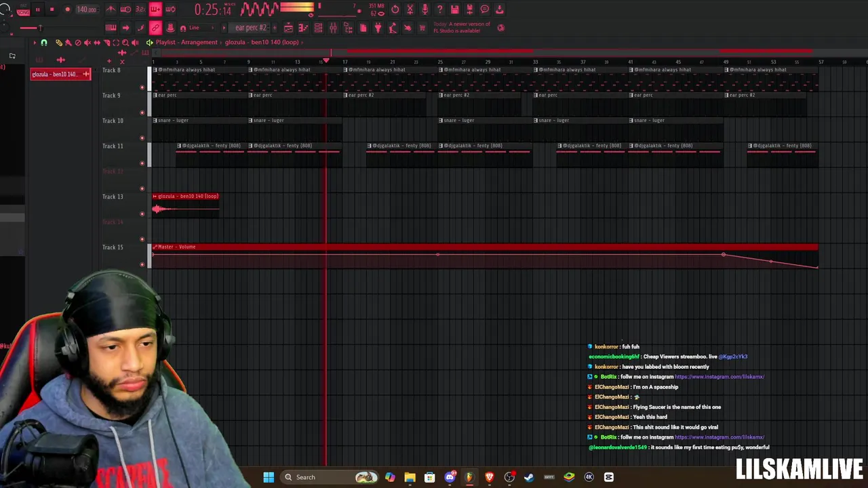Toggle the highlighted link multi-controller icon
The height and width of the screenshot is (488, 868).
pos(155,28)
